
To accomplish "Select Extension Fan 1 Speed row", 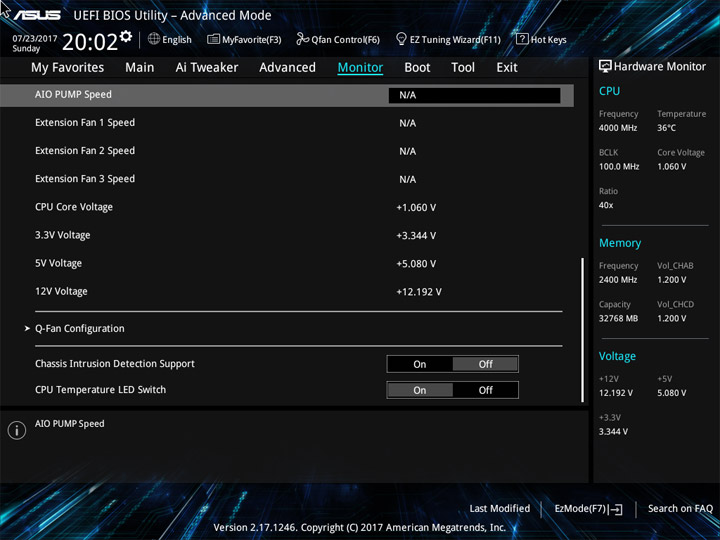I will 85,123.
